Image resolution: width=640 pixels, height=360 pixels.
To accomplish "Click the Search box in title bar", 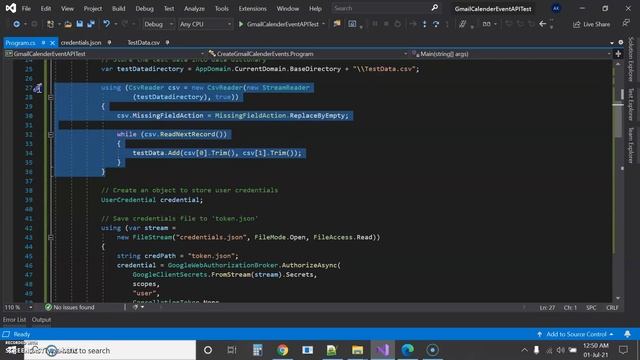I will coord(386,8).
